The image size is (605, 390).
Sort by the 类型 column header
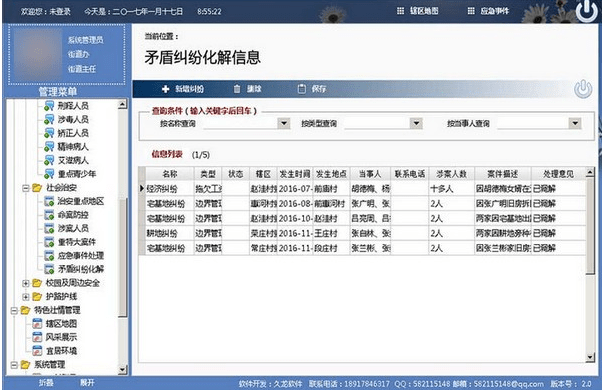tap(208, 174)
